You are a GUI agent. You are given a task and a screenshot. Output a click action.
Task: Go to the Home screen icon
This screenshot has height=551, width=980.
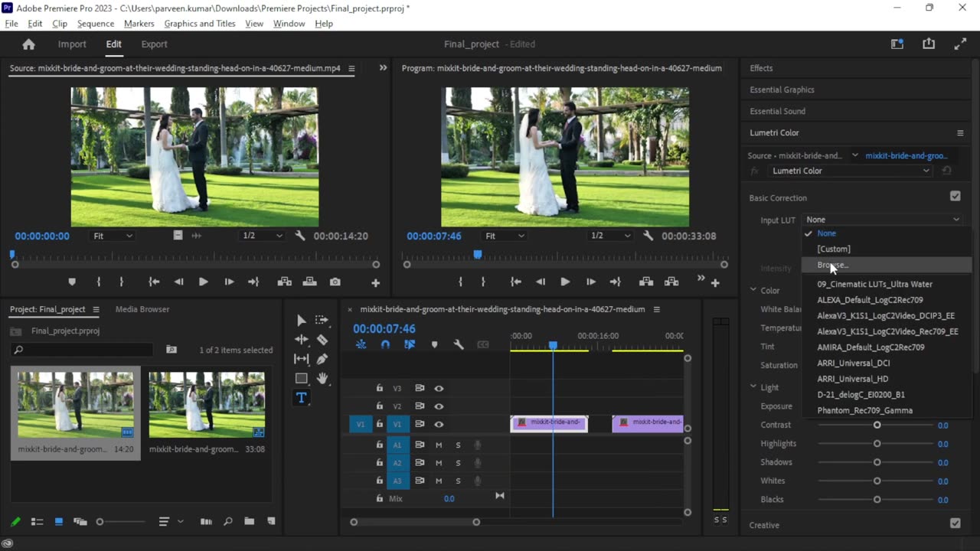(x=28, y=44)
